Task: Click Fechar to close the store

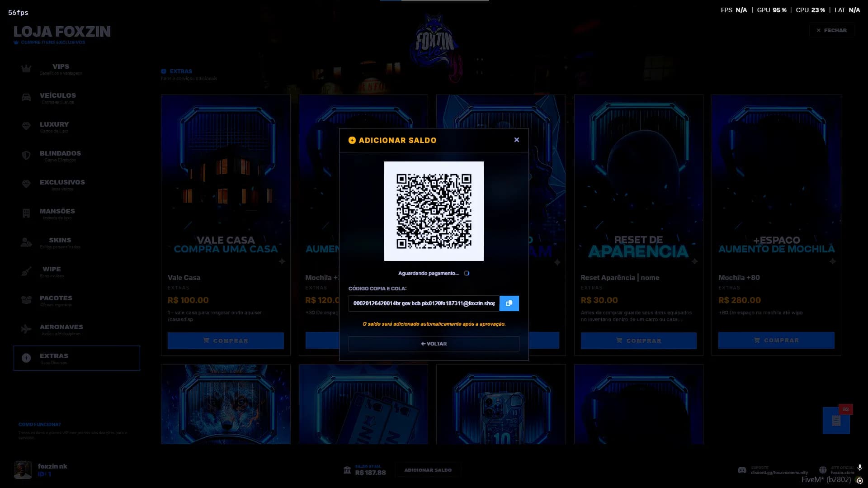Action: (832, 30)
